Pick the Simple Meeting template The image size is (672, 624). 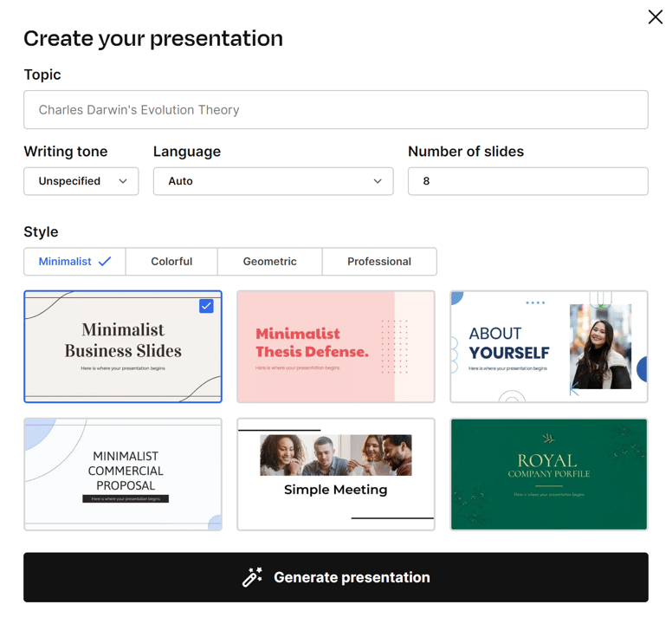336,474
